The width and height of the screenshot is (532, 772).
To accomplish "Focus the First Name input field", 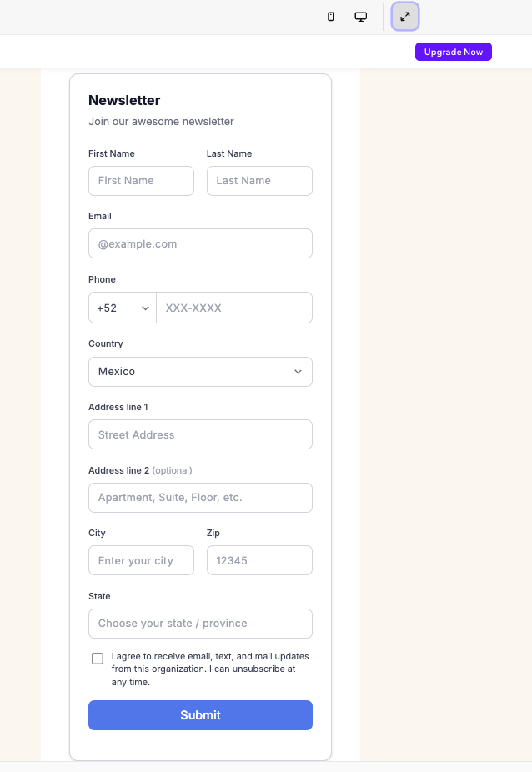I will click(x=142, y=181).
